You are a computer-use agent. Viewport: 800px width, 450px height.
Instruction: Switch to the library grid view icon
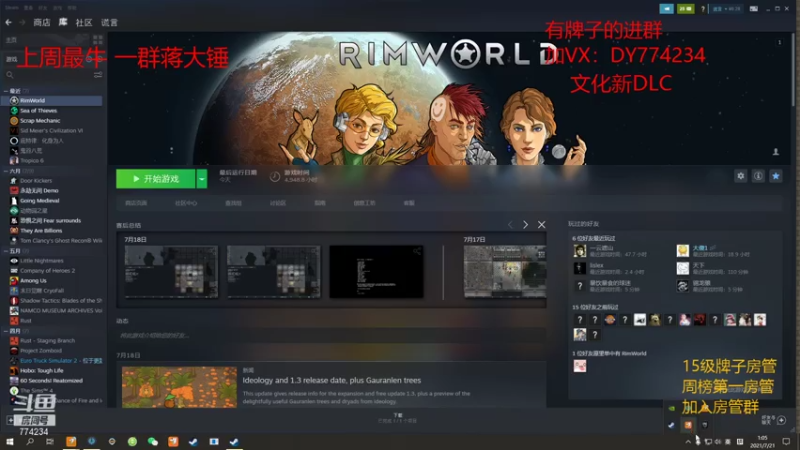point(98,40)
